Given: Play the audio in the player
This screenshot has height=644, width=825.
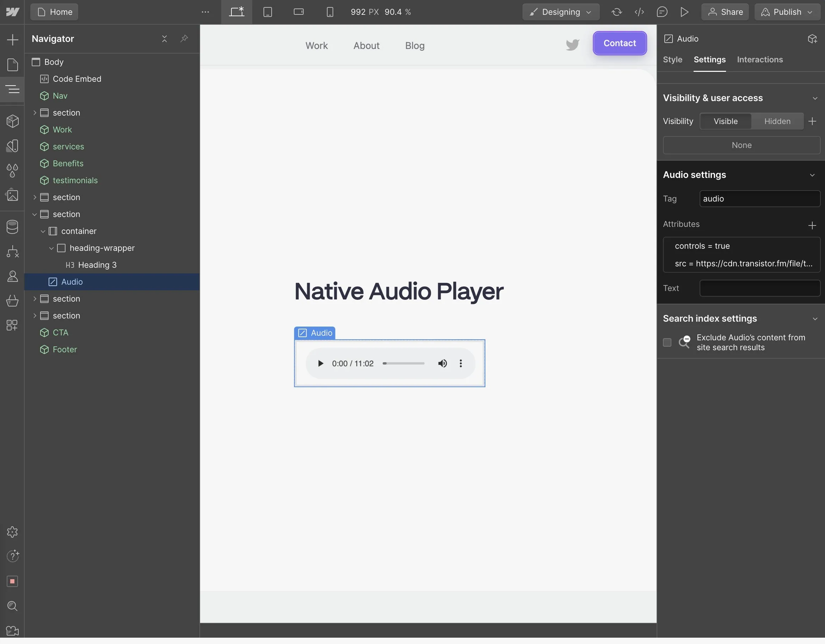Looking at the screenshot, I should point(320,363).
